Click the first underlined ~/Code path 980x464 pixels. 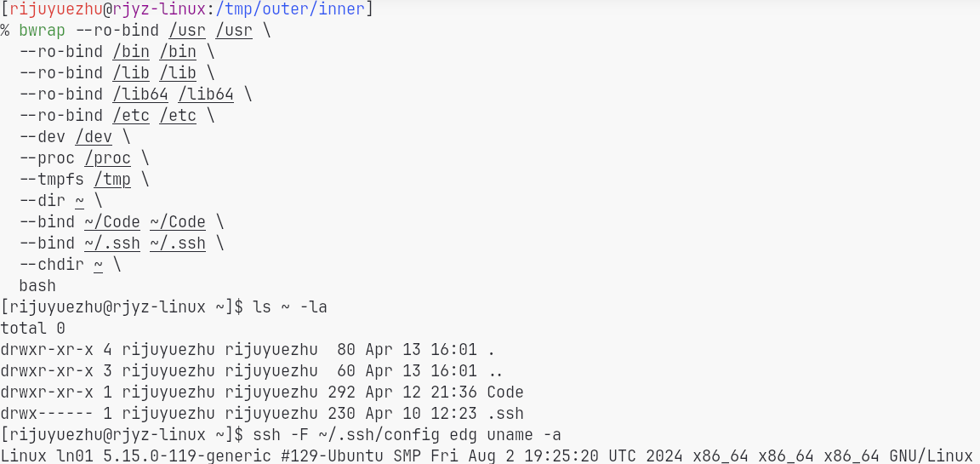click(x=112, y=222)
